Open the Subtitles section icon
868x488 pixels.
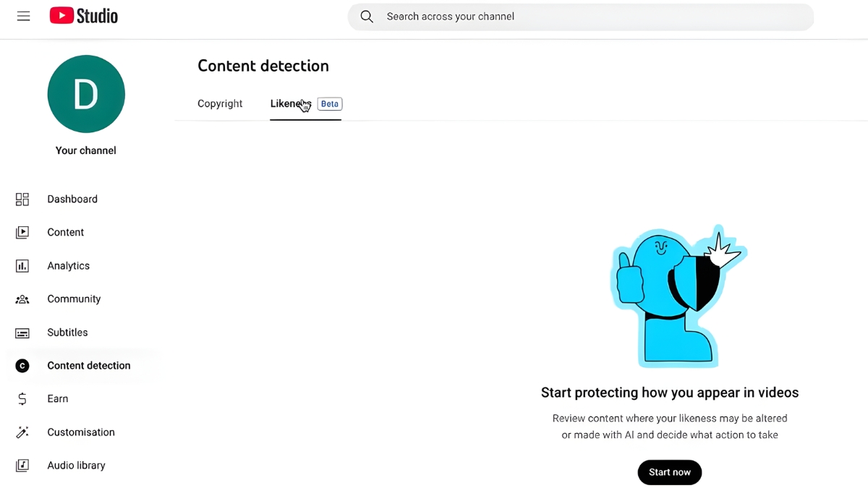pos(22,332)
